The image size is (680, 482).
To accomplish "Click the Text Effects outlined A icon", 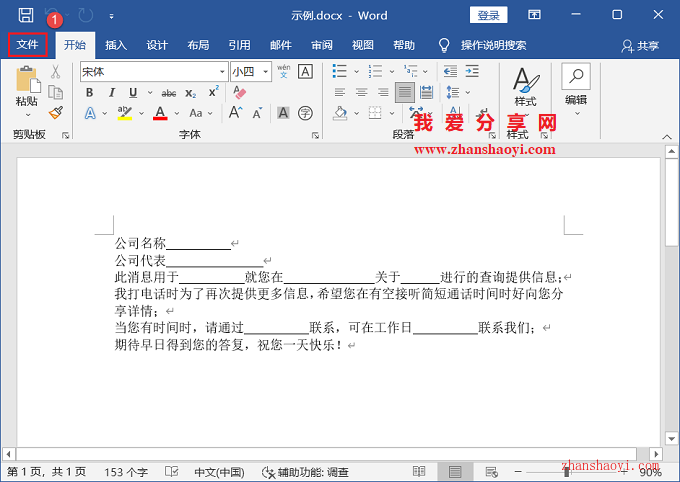I will tap(90, 113).
